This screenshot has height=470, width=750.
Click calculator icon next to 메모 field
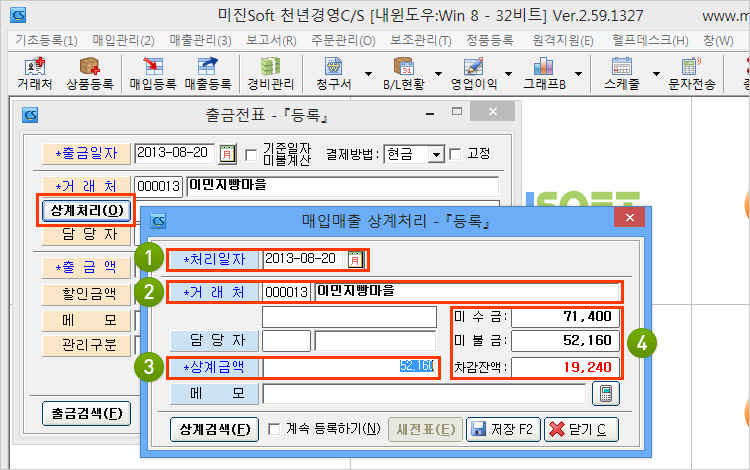coord(606,393)
